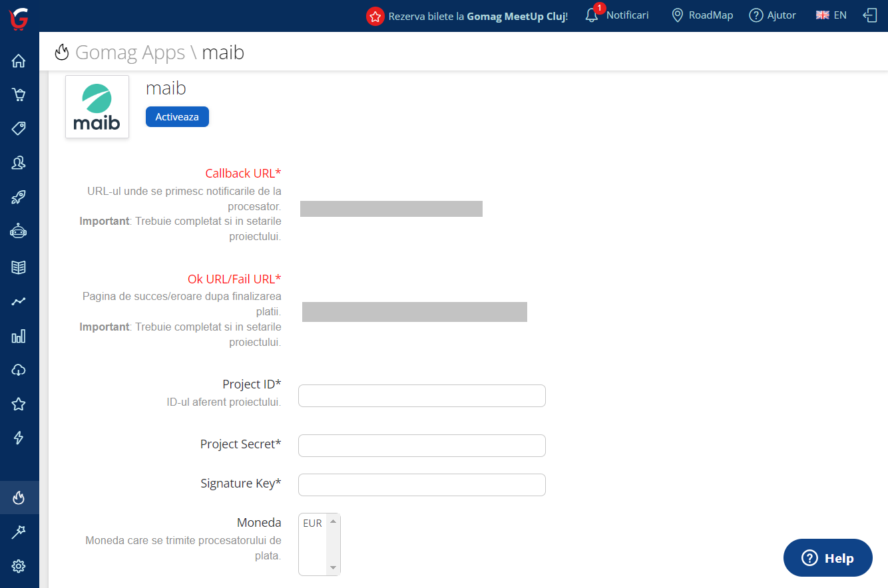Viewport: 888px width, 588px height.
Task: Open the flame Gomag Apps sidebar icon
Action: tap(19, 498)
